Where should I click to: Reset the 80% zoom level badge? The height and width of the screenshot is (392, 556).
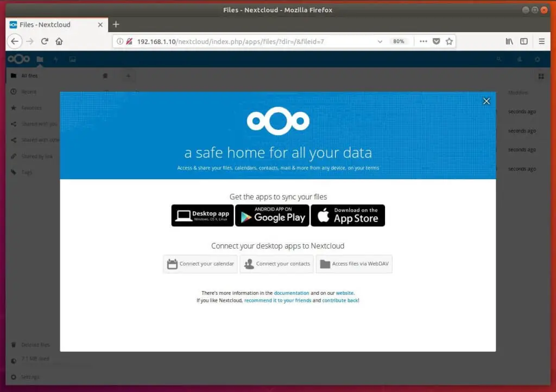tap(399, 41)
